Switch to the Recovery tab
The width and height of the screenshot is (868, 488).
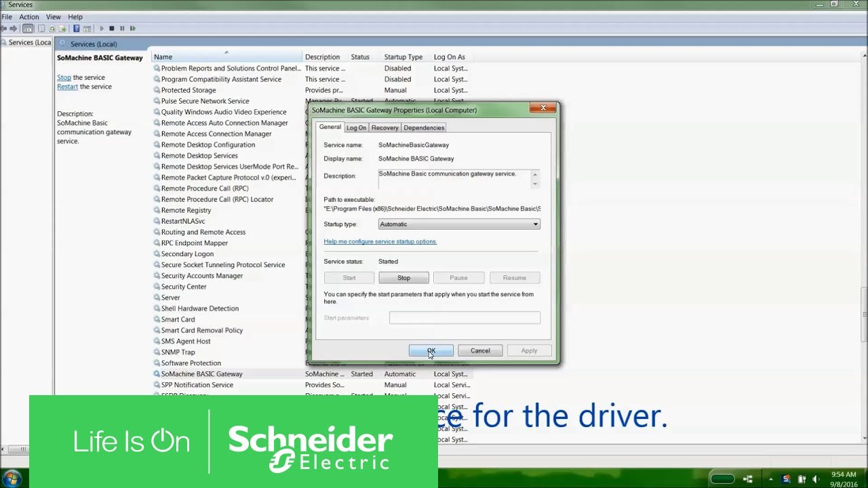[384, 127]
